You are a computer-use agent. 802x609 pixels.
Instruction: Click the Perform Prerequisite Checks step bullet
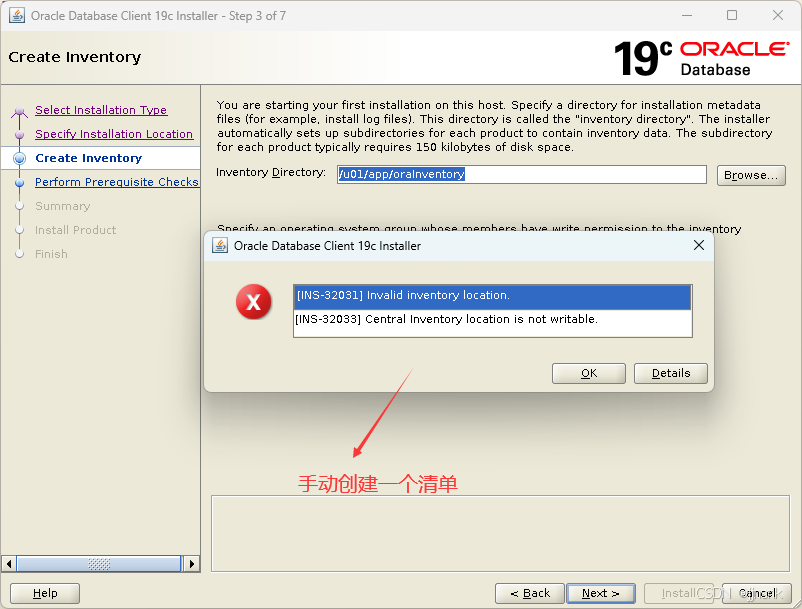[19, 183]
